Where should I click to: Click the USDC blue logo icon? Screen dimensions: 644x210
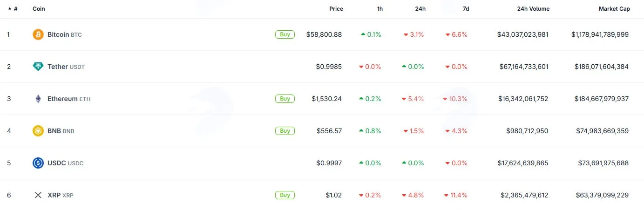(38, 163)
